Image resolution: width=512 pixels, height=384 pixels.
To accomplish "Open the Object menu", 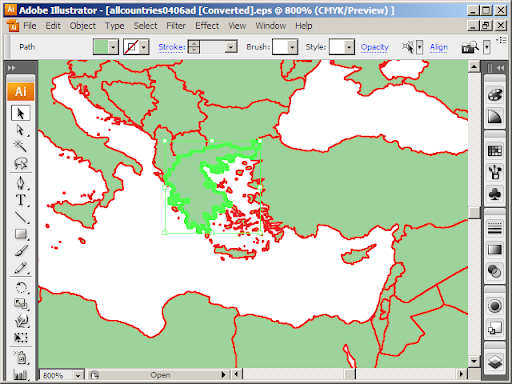I will point(83,26).
